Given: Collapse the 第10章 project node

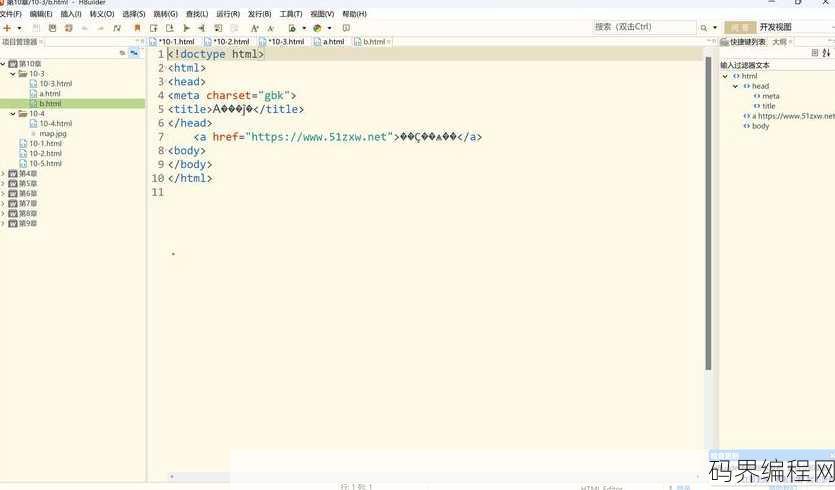Looking at the screenshot, I should point(3,64).
